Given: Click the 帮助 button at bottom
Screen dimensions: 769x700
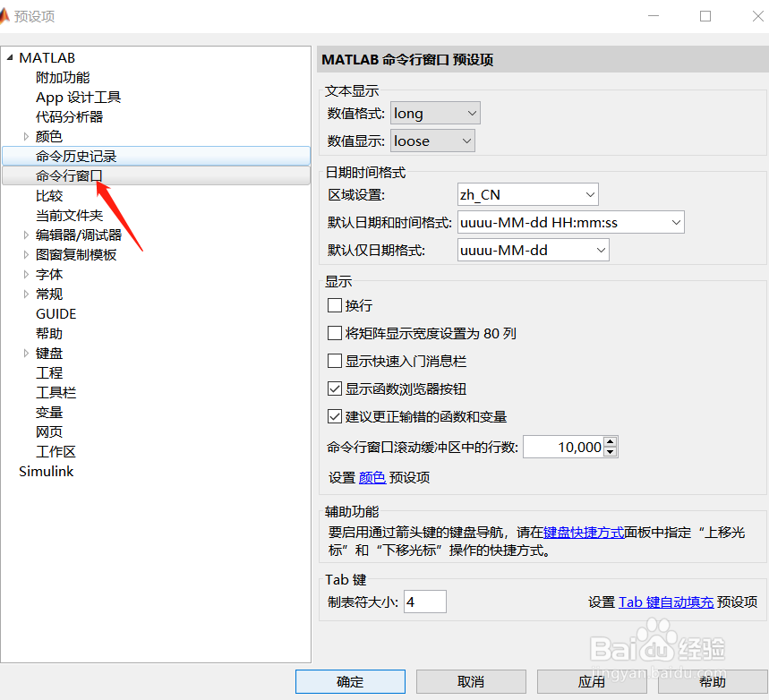Looking at the screenshot, I should 712,682.
